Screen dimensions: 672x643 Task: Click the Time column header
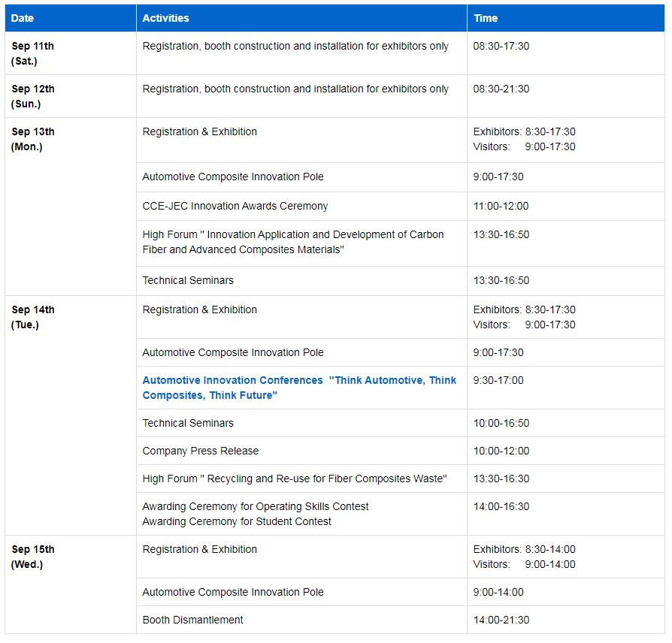click(x=486, y=18)
